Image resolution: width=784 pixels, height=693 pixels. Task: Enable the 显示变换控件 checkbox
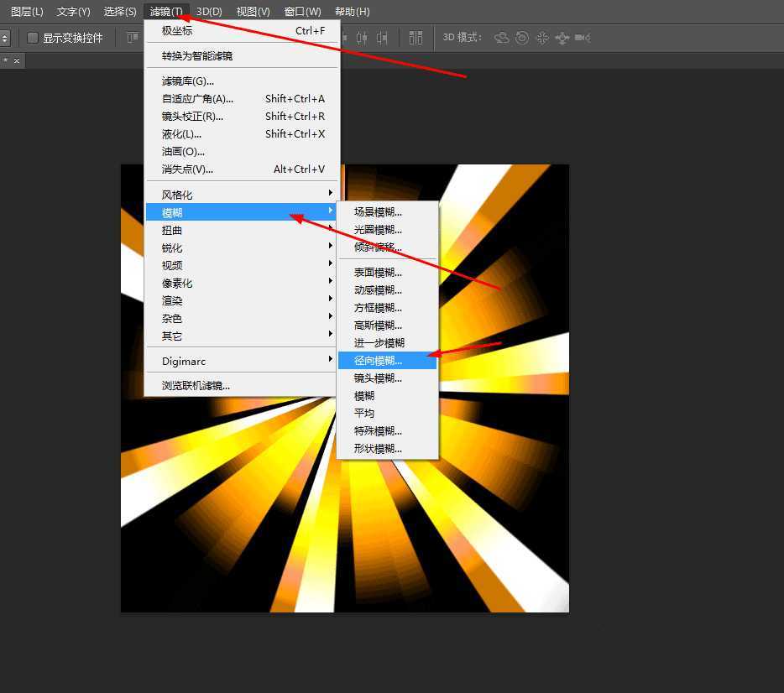[x=31, y=37]
